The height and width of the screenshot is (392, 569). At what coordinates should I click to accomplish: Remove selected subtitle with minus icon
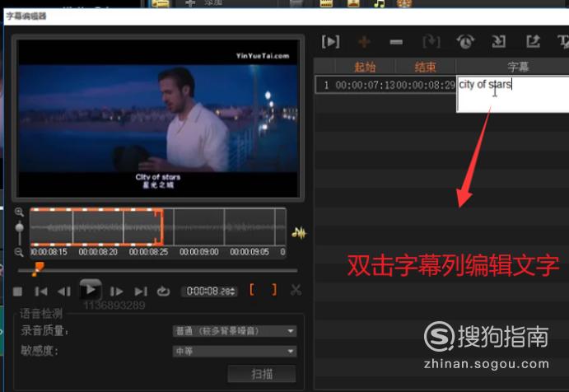coord(396,42)
